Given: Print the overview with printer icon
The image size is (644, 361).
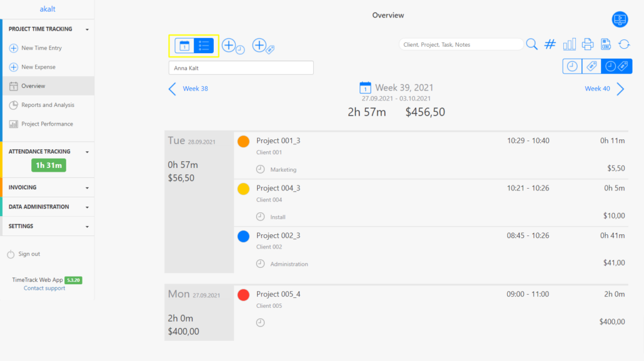Looking at the screenshot, I should (x=588, y=44).
